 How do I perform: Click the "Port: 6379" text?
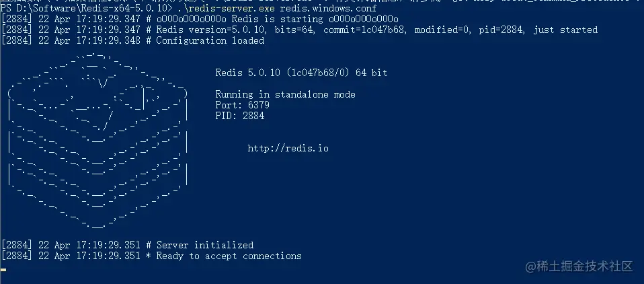click(x=242, y=105)
